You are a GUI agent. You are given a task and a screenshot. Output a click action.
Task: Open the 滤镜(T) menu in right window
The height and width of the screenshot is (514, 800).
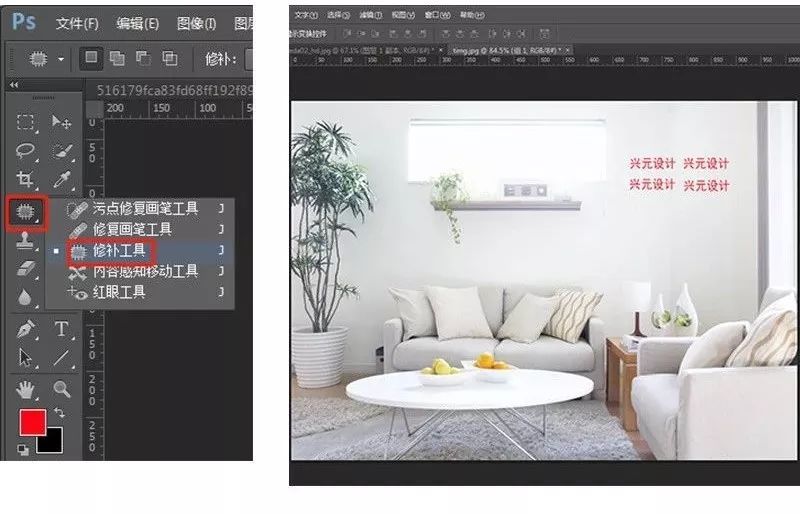pyautogui.click(x=371, y=15)
